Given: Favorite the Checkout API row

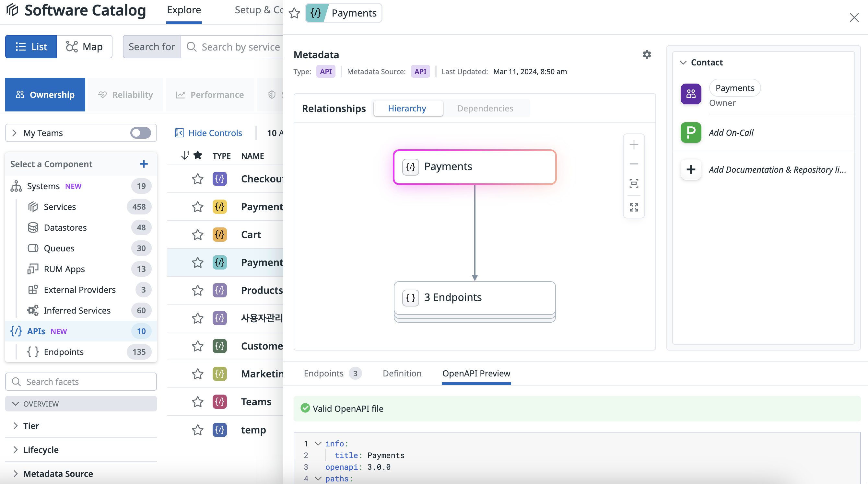Looking at the screenshot, I should 198,179.
